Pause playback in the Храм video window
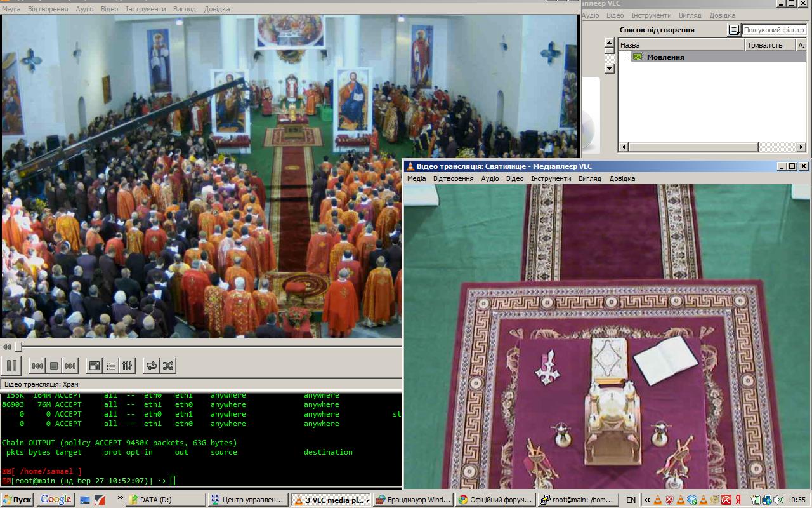 (x=11, y=366)
